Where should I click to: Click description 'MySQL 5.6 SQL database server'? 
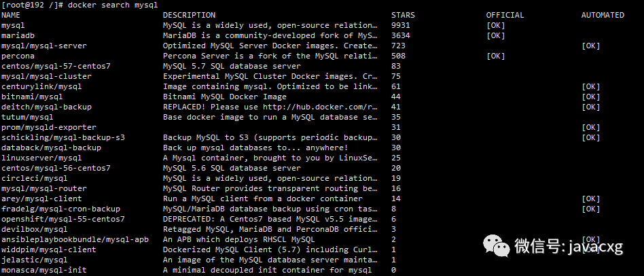232,168
